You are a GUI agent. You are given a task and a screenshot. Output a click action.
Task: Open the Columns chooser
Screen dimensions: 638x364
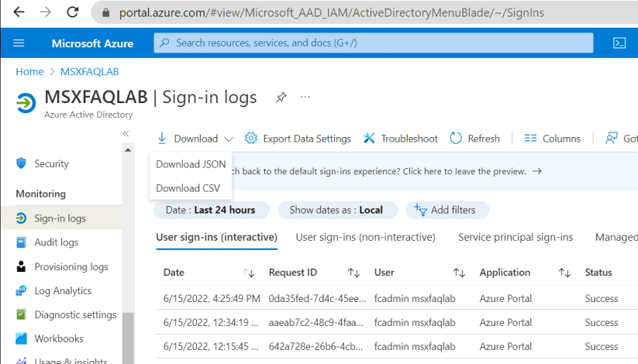tap(552, 139)
